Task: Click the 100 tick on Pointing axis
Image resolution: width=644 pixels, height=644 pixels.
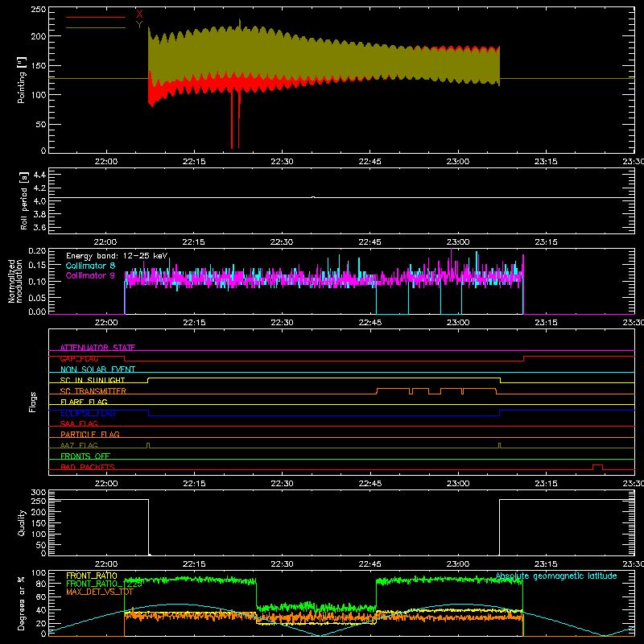Action: [38, 95]
